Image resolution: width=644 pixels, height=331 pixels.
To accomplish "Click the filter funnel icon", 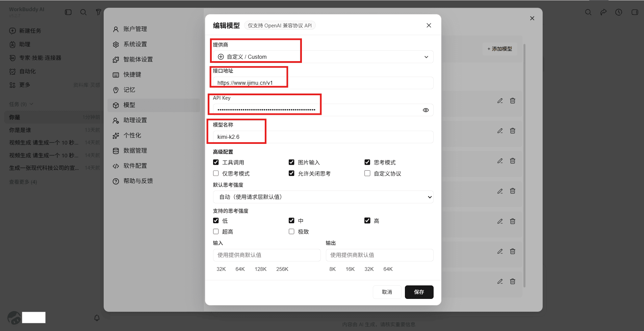I will point(98,12).
